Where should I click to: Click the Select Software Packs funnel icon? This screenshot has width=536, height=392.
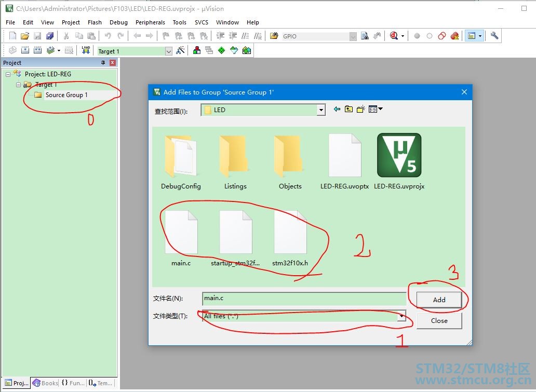point(234,50)
